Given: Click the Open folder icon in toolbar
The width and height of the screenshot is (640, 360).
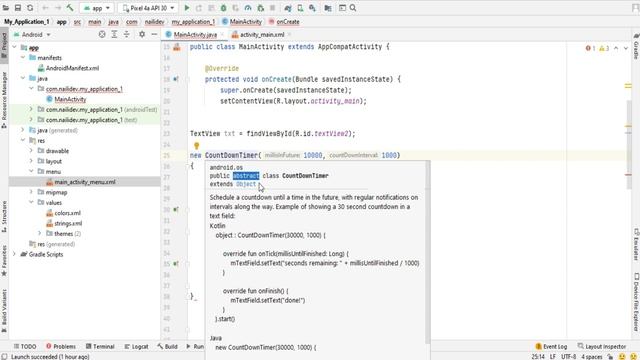Looking at the screenshot, I should pyautogui.click(x=6, y=8).
